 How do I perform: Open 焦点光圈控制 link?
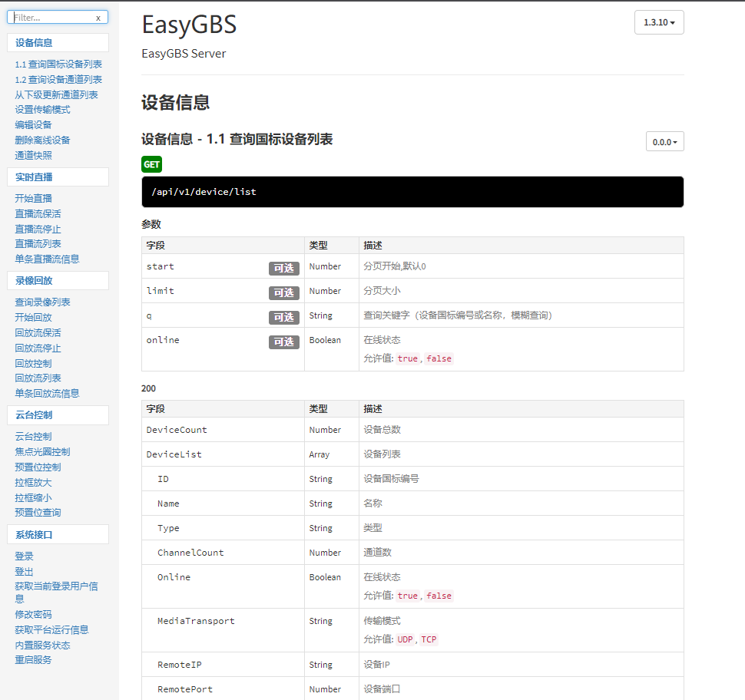click(x=43, y=451)
